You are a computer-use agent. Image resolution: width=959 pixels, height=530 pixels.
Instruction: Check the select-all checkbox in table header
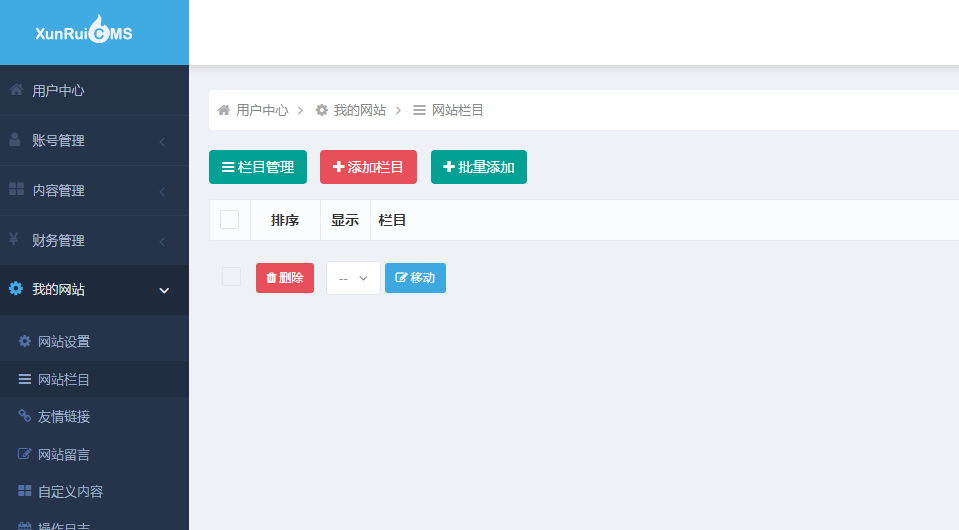(229, 219)
